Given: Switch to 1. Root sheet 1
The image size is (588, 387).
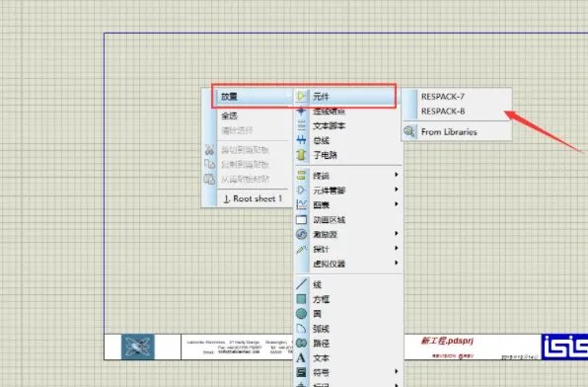Looking at the screenshot, I should (253, 198).
